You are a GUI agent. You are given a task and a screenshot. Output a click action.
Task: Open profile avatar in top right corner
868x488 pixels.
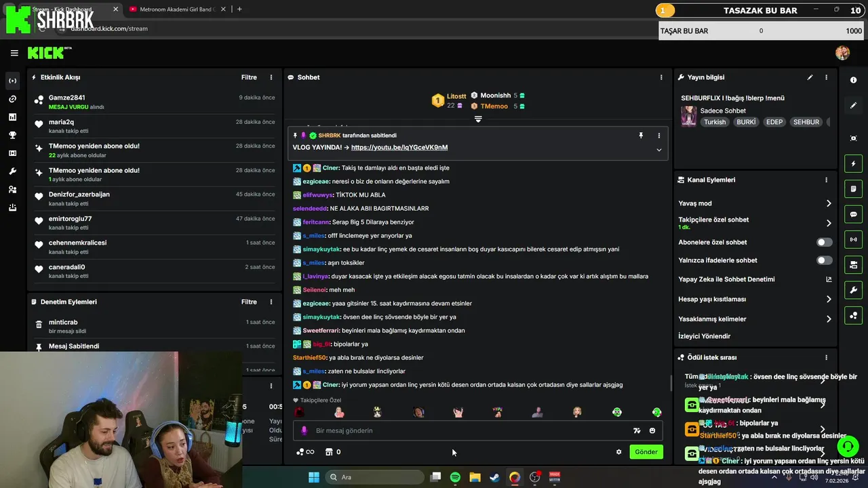(x=842, y=53)
